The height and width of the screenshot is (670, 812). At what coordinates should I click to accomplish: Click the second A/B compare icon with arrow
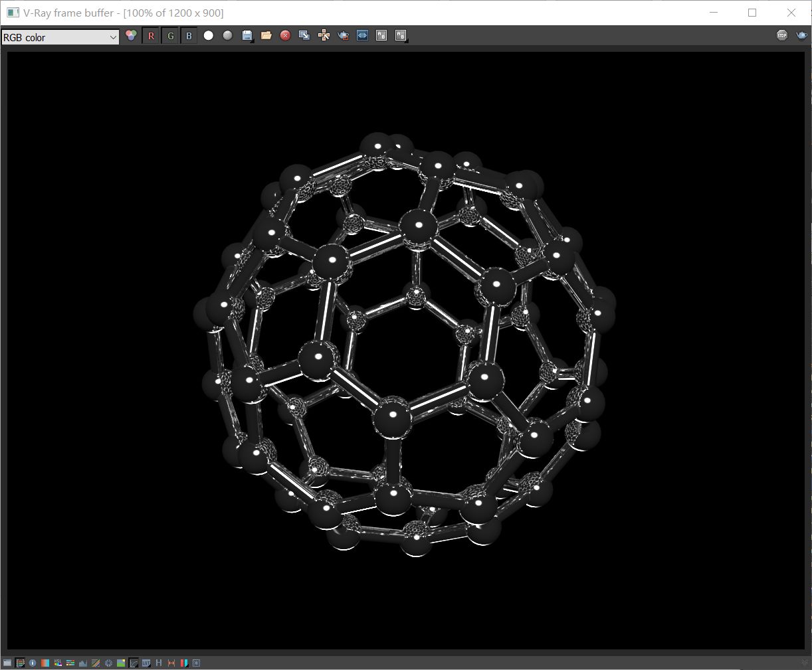pyautogui.click(x=401, y=36)
